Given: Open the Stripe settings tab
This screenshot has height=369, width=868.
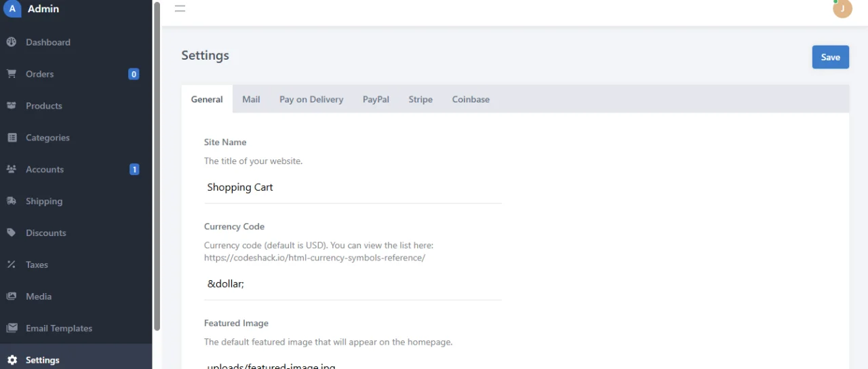Looking at the screenshot, I should click(x=420, y=99).
